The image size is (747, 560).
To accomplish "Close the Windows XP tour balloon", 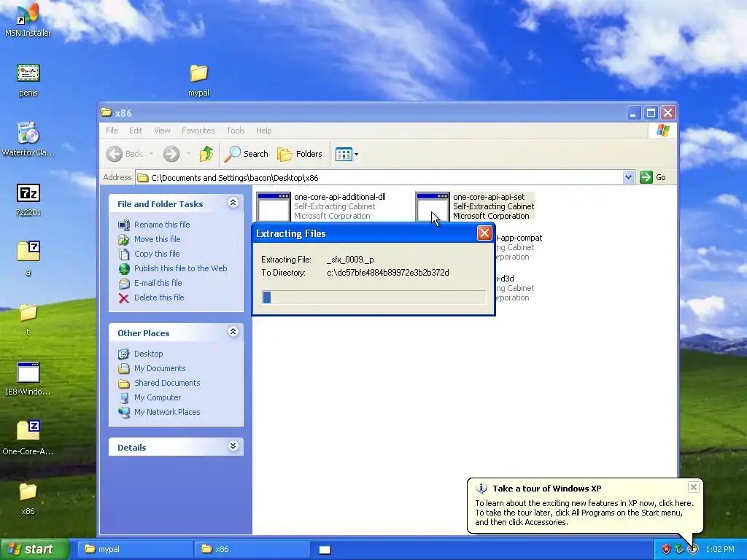I will [694, 486].
